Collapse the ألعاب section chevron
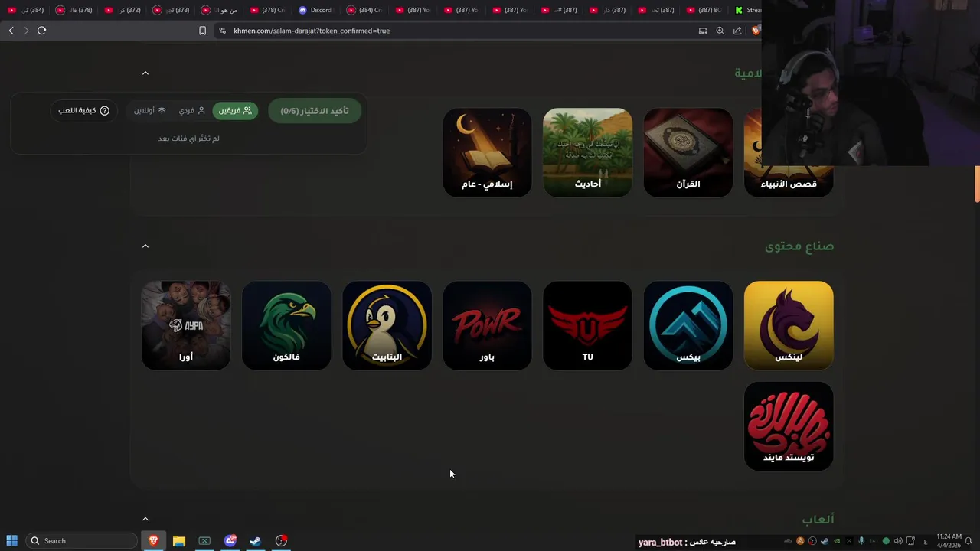The width and height of the screenshot is (980, 551). [145, 519]
